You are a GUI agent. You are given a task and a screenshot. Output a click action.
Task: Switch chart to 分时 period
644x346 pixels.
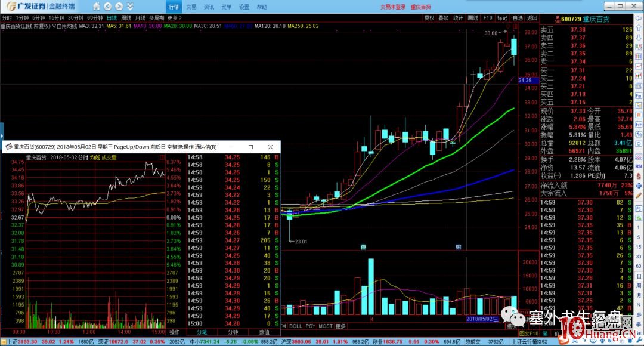[7, 18]
